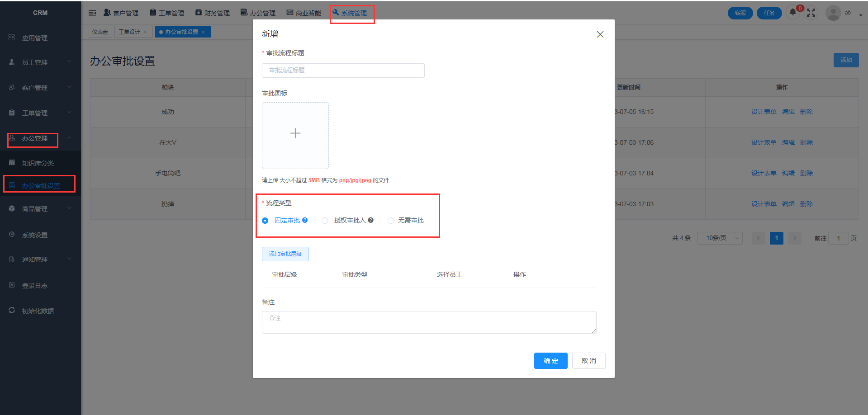Expand the 员工管理 sidebar chevron
The height and width of the screenshot is (415, 868).
click(x=69, y=62)
